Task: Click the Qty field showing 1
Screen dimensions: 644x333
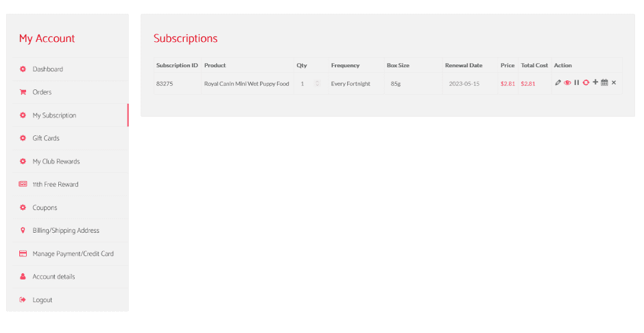Action: tap(302, 84)
